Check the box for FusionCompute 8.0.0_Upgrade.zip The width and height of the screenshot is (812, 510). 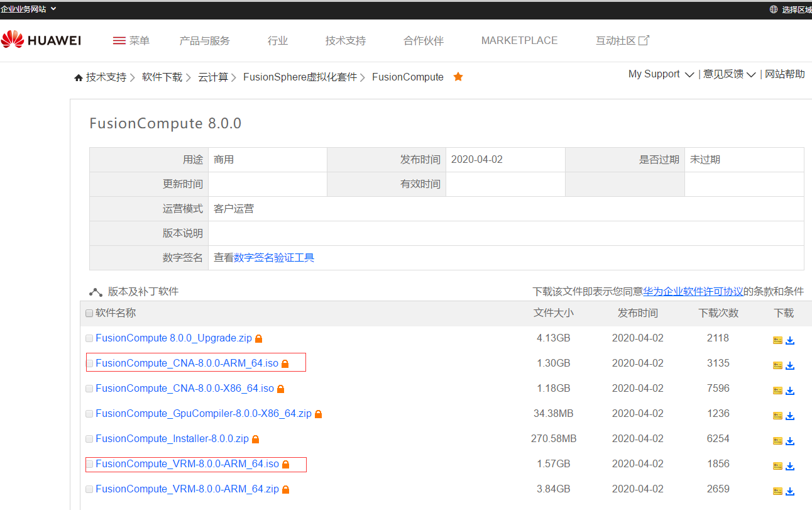(89, 338)
